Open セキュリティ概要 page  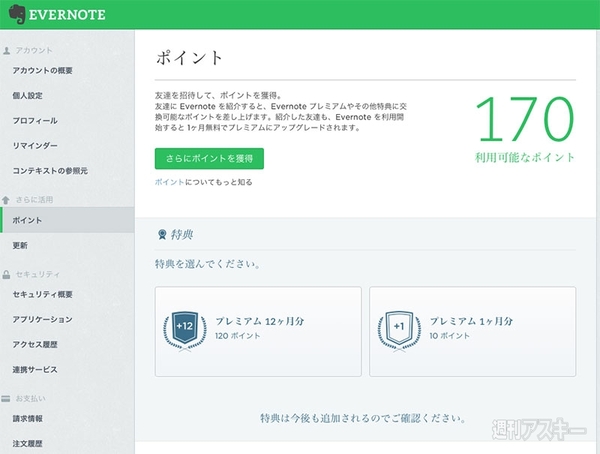(x=42, y=294)
